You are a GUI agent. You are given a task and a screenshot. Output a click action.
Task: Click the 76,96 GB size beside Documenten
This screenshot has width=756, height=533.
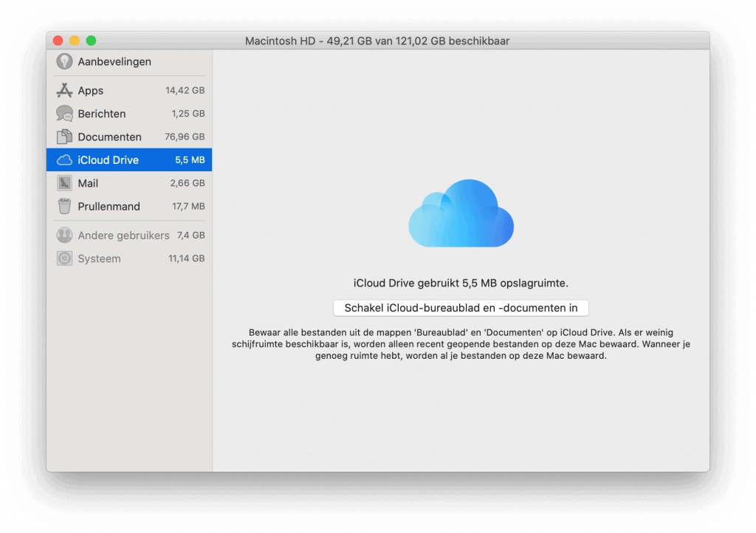click(185, 137)
